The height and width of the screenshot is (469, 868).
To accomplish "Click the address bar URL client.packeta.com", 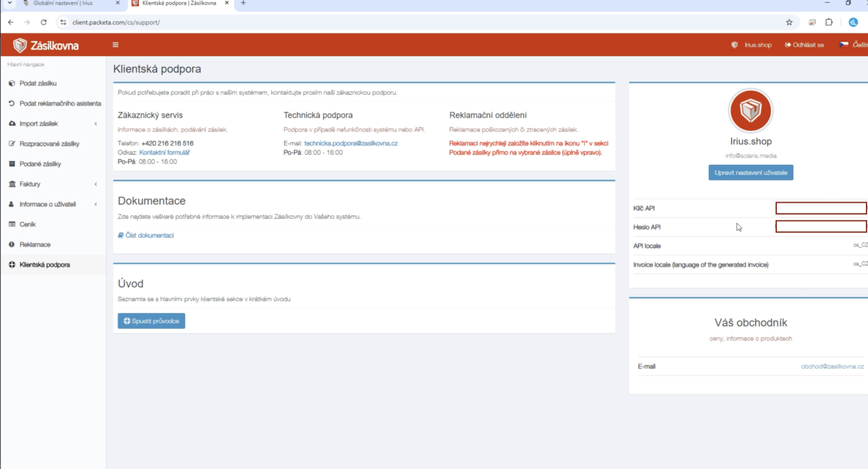I will click(116, 22).
